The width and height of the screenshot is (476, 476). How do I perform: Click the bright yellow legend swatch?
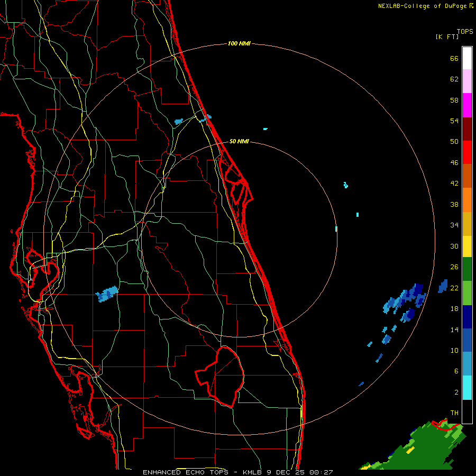(467, 246)
